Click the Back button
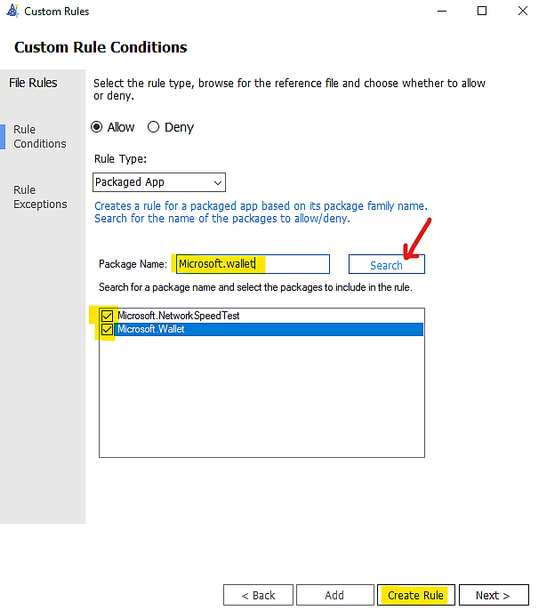Screen dimensions: 539x610 [x=258, y=595]
